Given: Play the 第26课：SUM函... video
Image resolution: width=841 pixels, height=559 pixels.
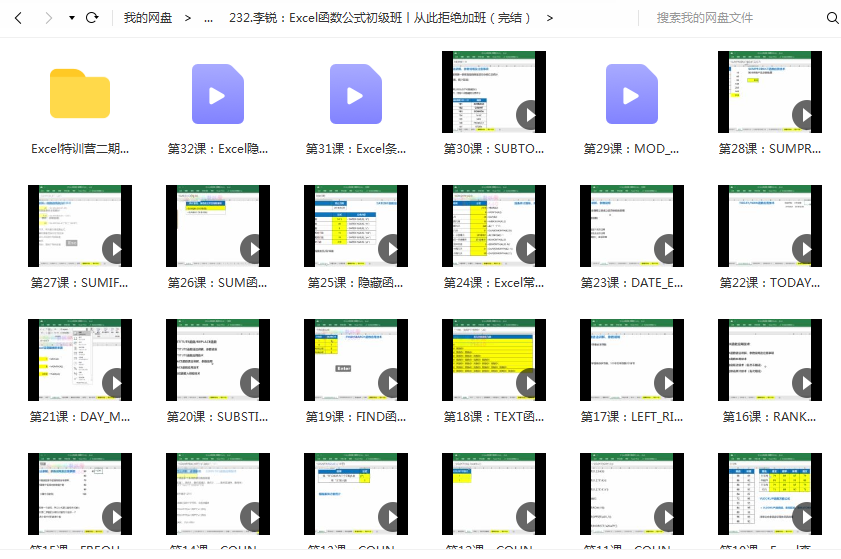Looking at the screenshot, I should click(218, 226).
